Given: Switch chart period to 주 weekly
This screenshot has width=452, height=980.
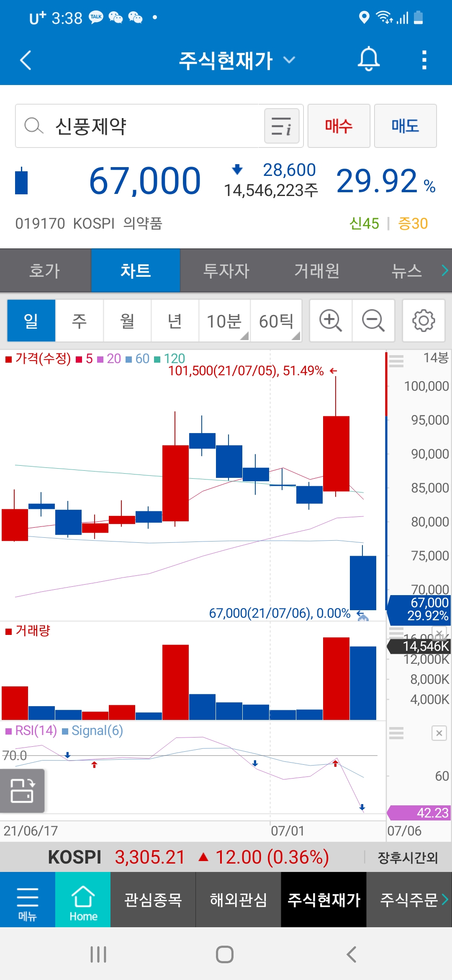Looking at the screenshot, I should [x=80, y=321].
